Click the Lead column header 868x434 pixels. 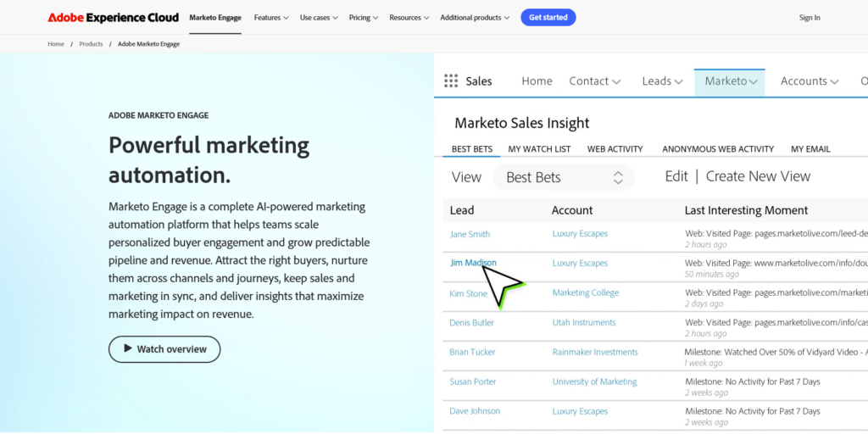462,210
